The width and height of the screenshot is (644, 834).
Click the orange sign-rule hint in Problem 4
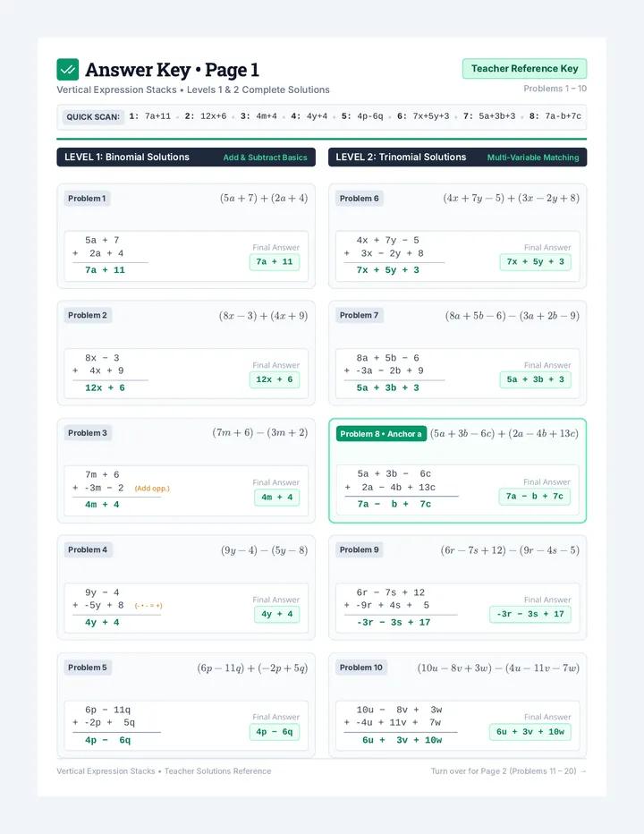(x=148, y=605)
